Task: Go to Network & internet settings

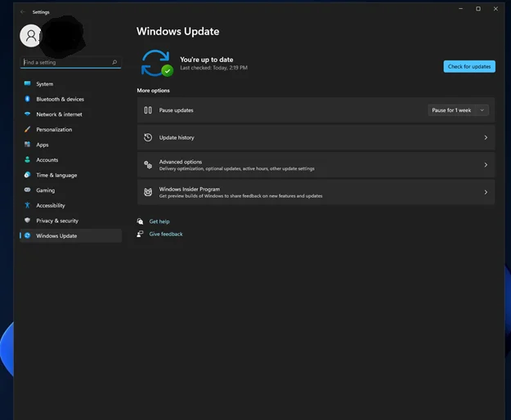Action: pos(70,114)
